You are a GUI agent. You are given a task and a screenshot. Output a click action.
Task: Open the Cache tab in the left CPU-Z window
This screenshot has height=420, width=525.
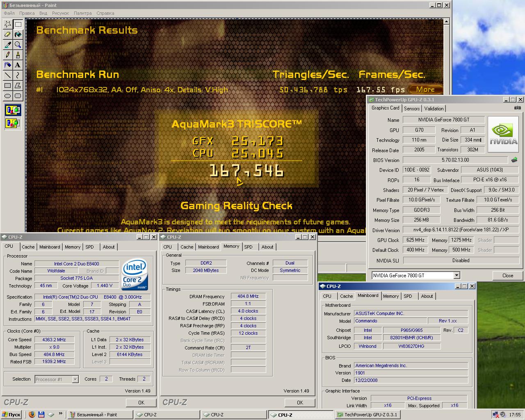coord(28,247)
